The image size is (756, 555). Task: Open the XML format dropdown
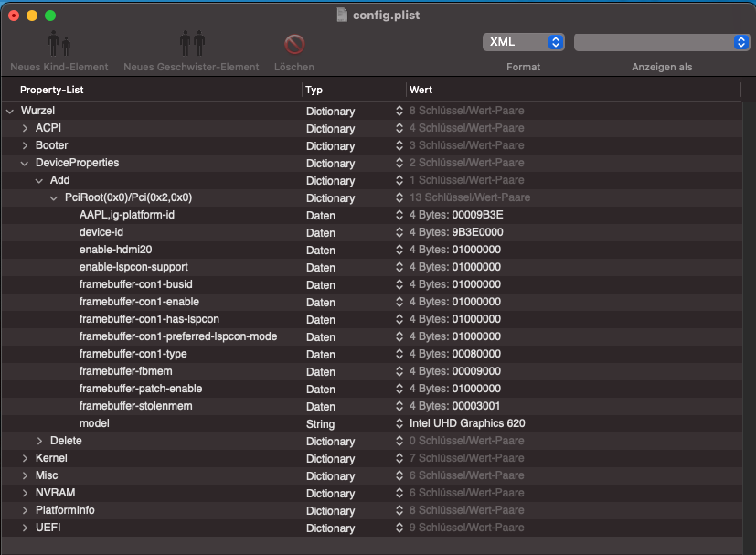click(x=523, y=42)
